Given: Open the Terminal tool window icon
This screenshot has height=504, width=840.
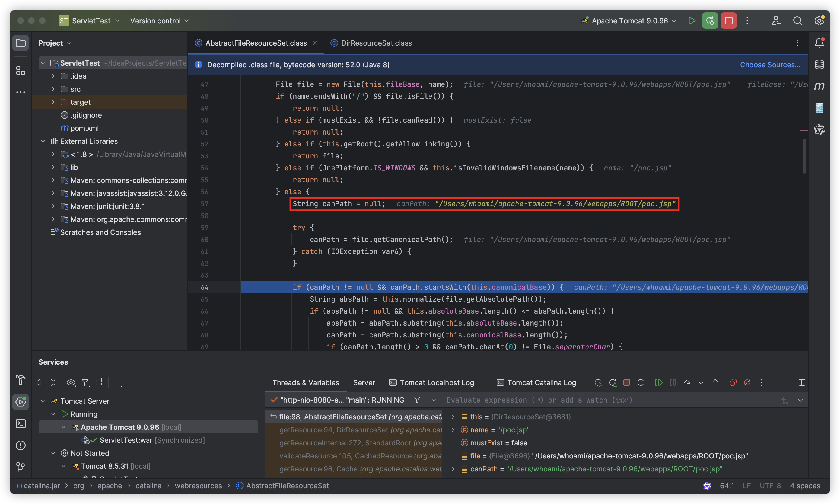Looking at the screenshot, I should click(21, 424).
